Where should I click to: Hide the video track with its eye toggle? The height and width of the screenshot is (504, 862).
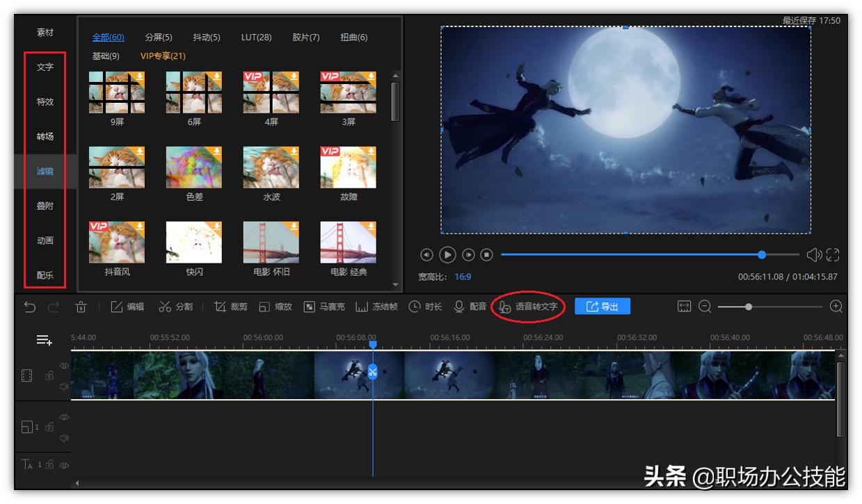click(63, 366)
